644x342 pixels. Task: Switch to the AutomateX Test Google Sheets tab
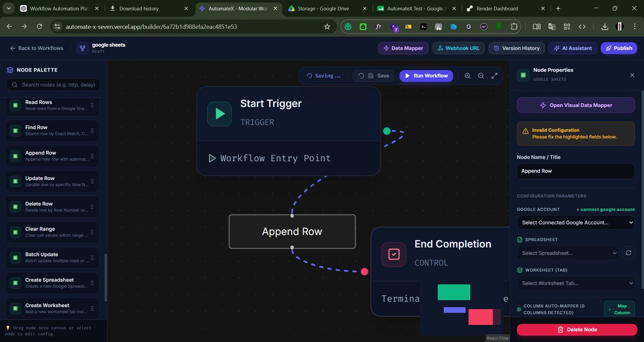point(415,9)
